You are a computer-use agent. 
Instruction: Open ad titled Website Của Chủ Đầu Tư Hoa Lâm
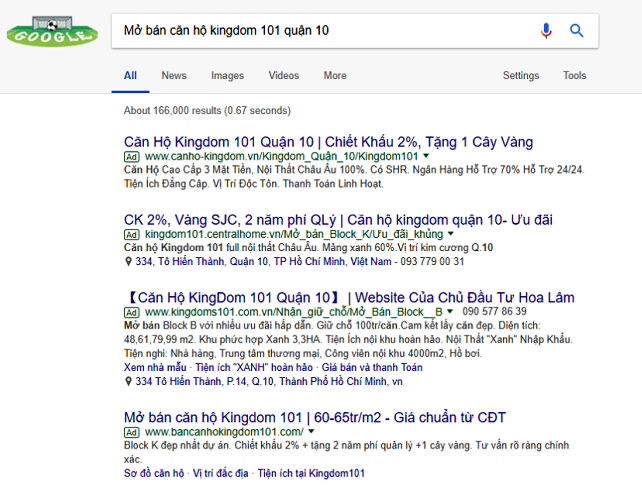349,297
